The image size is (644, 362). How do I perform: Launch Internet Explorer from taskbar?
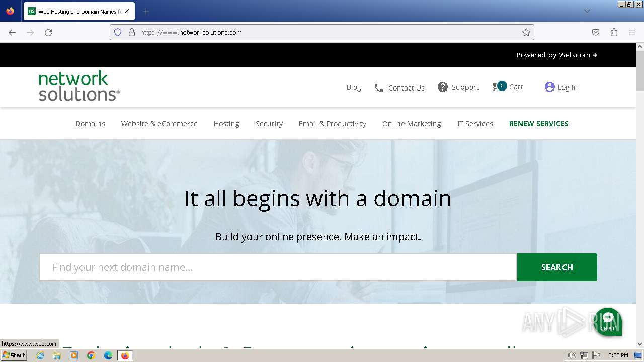tap(40, 355)
